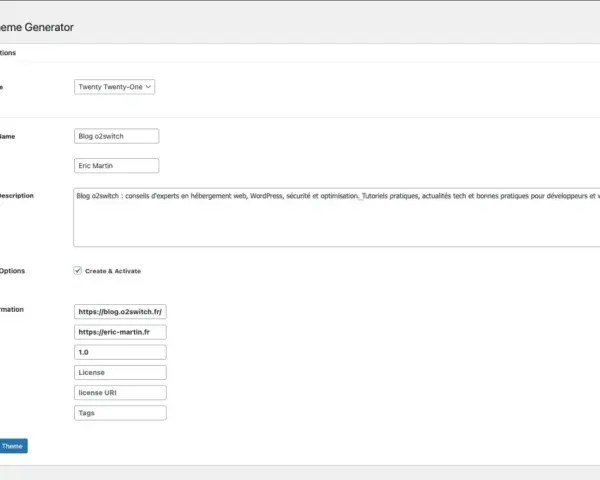Edit the 1.0 version field
Screen dimensions: 600x480
(x=120, y=352)
